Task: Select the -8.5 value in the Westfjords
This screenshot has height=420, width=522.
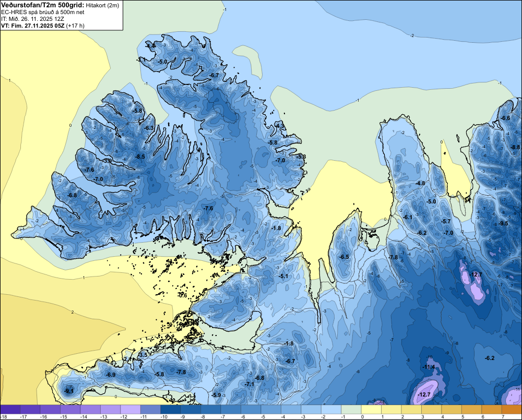Action: point(140,157)
